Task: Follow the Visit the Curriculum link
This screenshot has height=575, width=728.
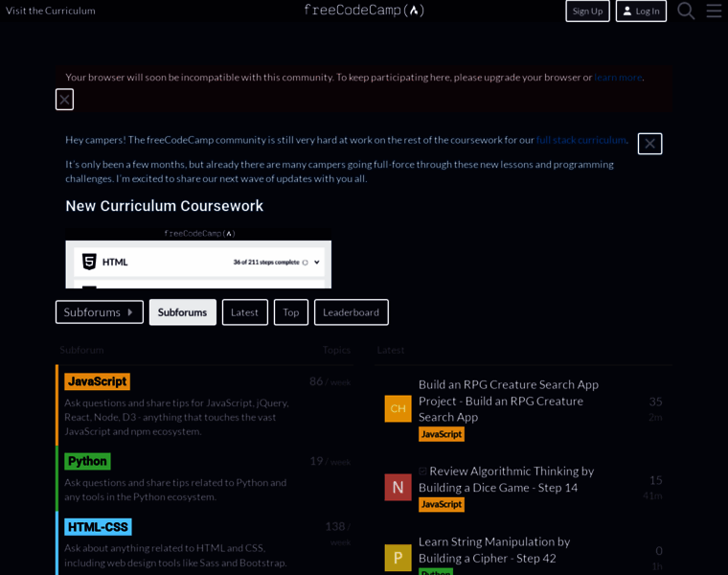Action: coord(51,11)
